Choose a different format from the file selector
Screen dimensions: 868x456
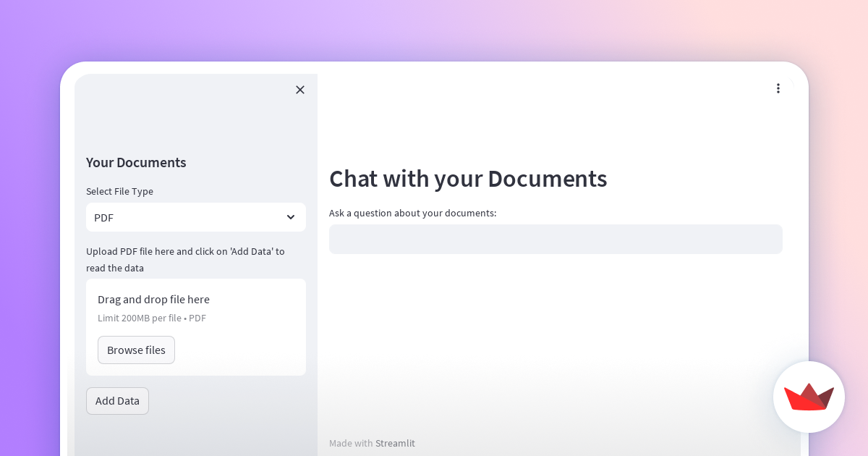[195, 217]
